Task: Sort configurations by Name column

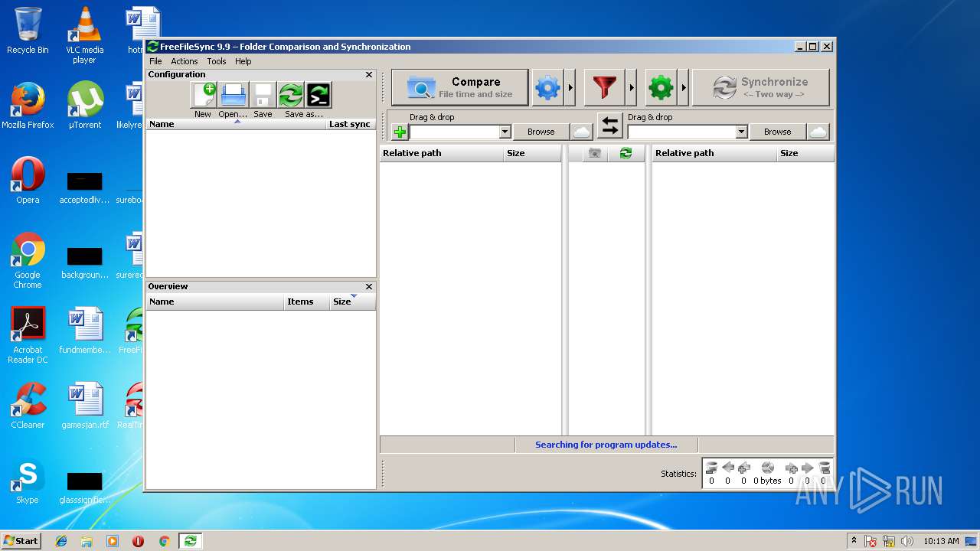Action: 236,124
